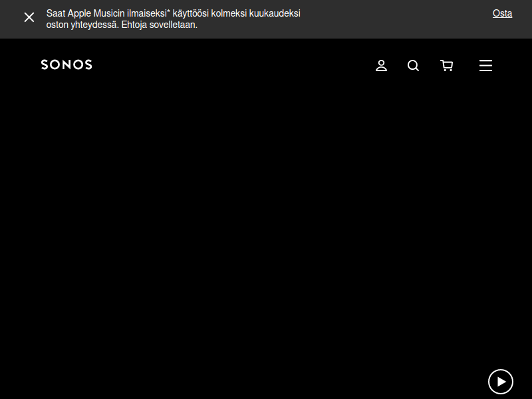Click the SONOS wordmark in the header
The width and height of the screenshot is (532, 399).
(x=66, y=65)
